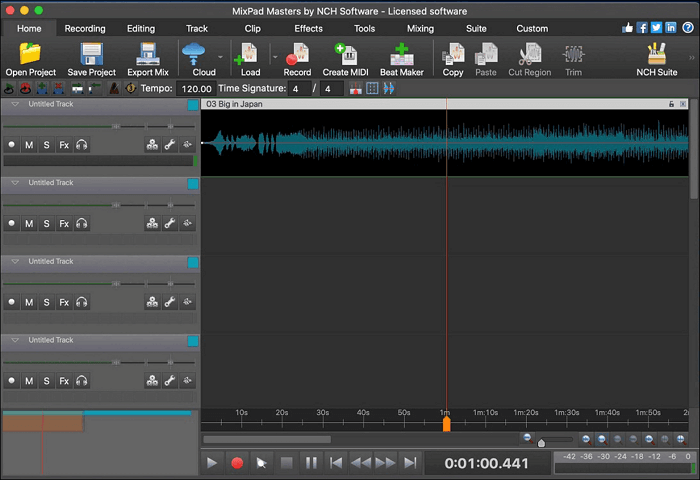Arm recording on the second Untitled Track
This screenshot has height=480, width=700.
pyautogui.click(x=12, y=223)
